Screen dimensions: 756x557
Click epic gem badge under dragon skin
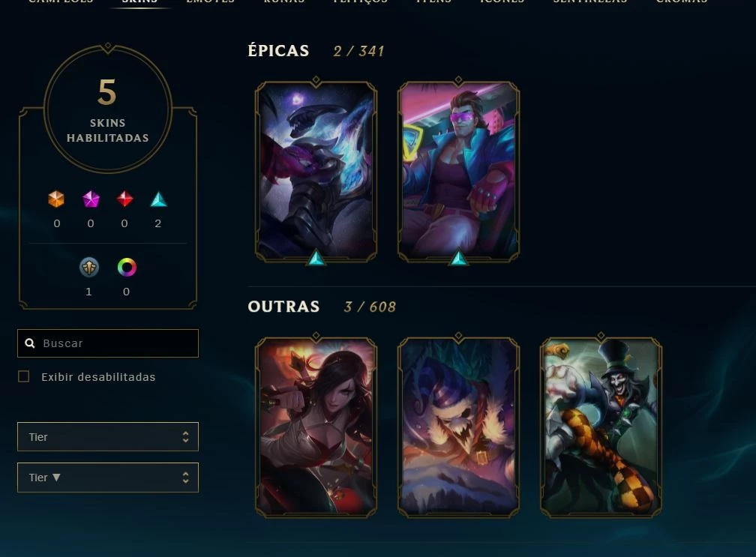tap(316, 258)
